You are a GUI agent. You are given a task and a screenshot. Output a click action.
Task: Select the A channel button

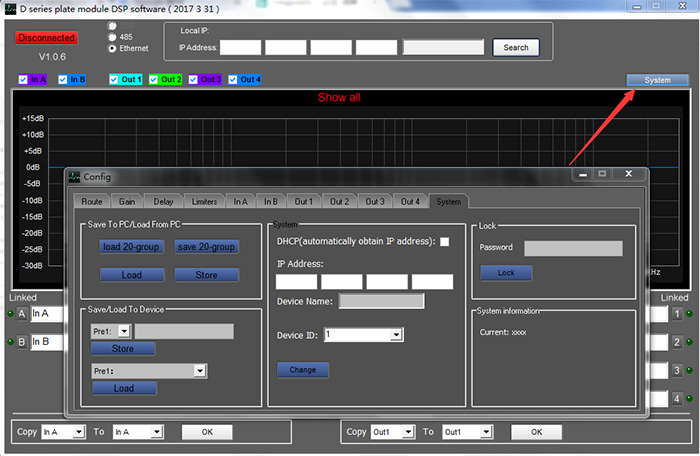pyautogui.click(x=22, y=314)
